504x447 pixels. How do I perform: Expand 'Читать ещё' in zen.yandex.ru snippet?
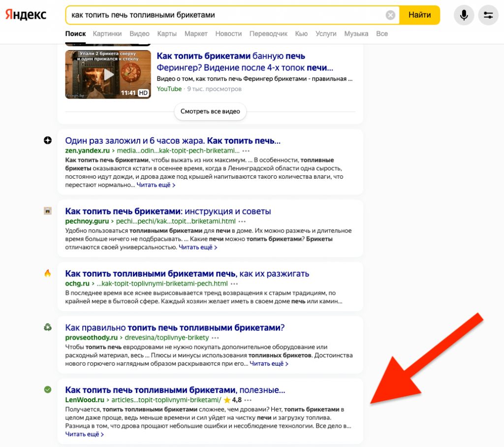point(156,185)
